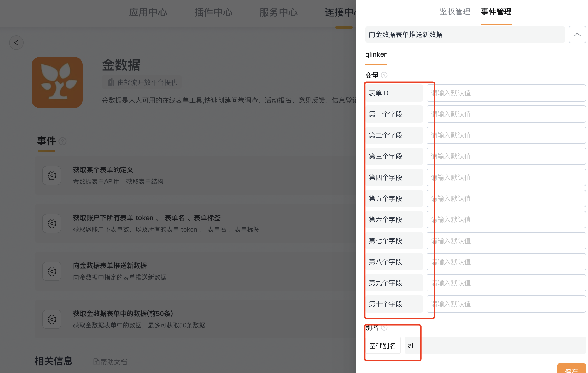Open 插件中心 in top navigation
This screenshot has width=588, height=373.
click(x=213, y=12)
